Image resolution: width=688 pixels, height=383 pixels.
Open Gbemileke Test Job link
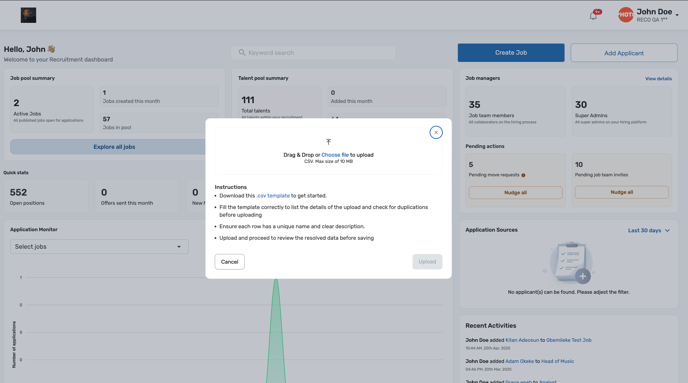coord(569,340)
